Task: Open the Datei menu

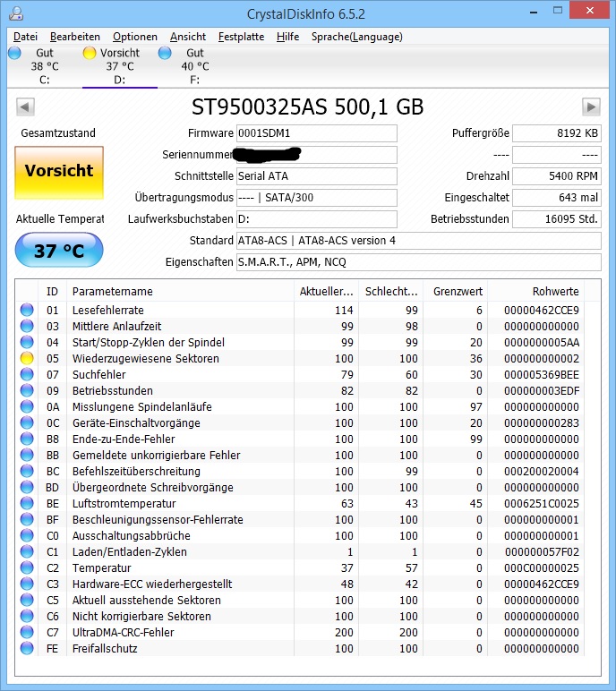Action: tap(26, 37)
